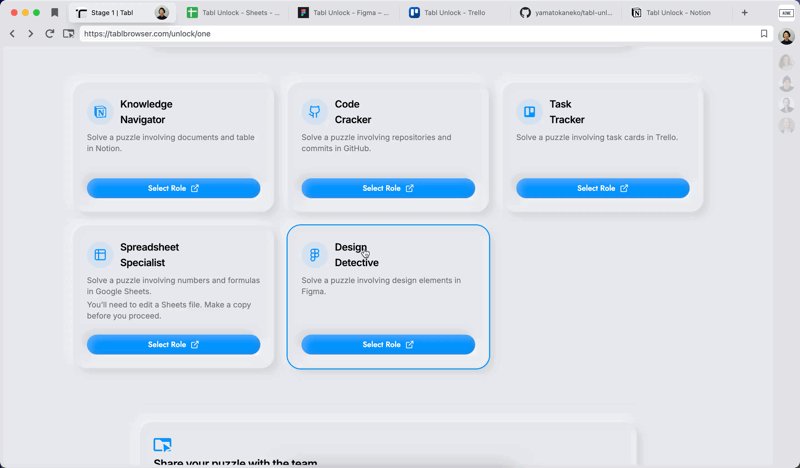Switch to the Stage 1 | Tabl tab
The image size is (800, 468).
click(x=122, y=13)
